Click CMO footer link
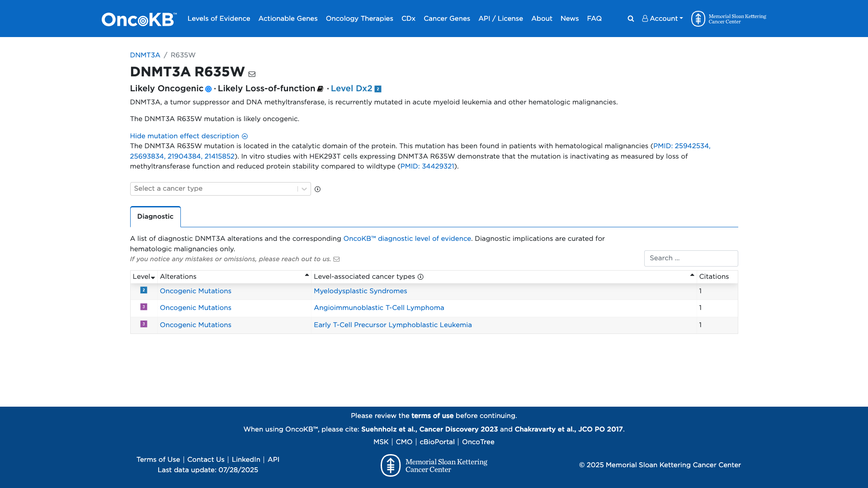The height and width of the screenshot is (488, 868). tap(404, 442)
